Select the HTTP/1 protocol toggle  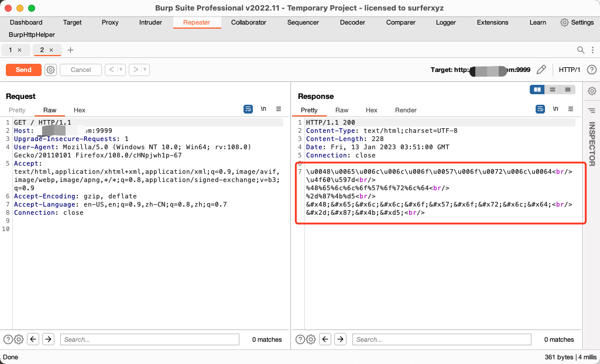click(570, 70)
